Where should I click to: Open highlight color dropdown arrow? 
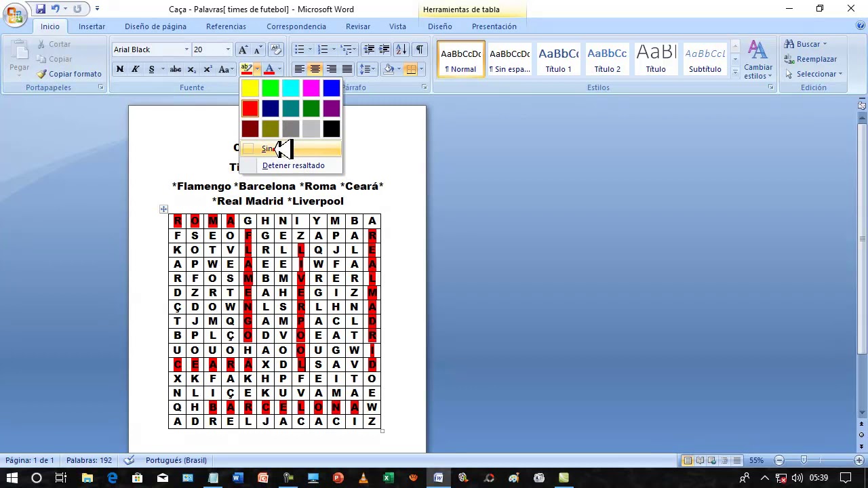(x=257, y=69)
